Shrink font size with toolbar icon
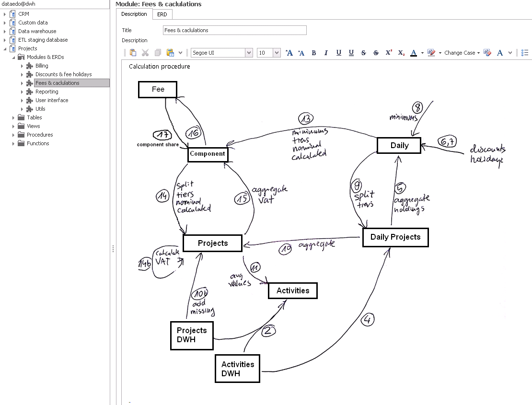The width and height of the screenshot is (532, 405). [301, 53]
